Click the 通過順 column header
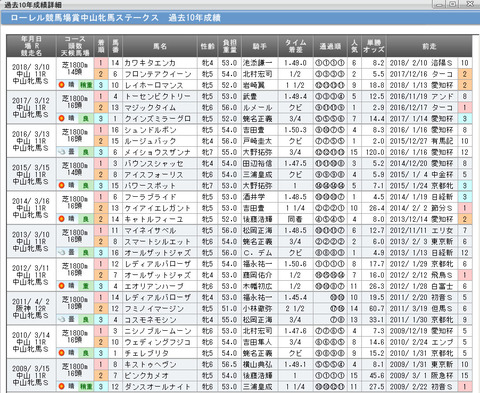Viewport: 480px width, 393px height. click(x=330, y=46)
